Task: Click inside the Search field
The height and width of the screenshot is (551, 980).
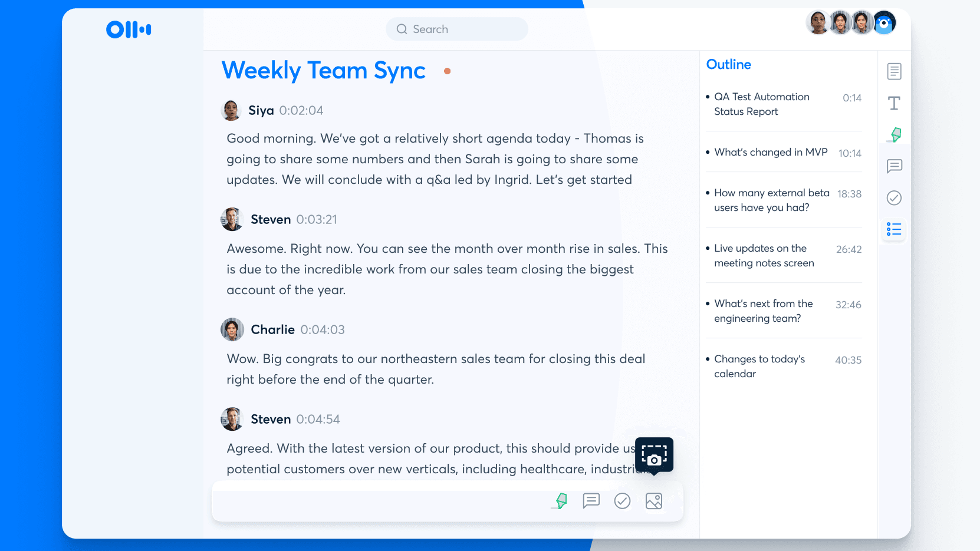Action: tap(456, 29)
